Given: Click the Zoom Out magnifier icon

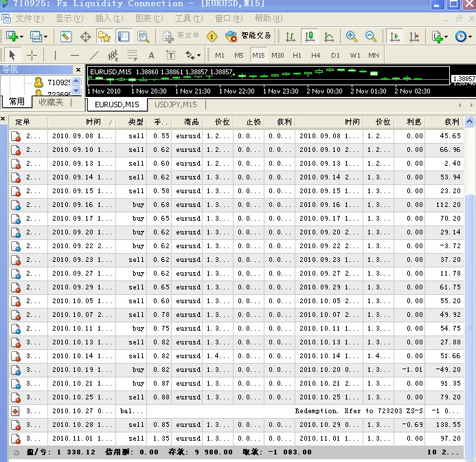Looking at the screenshot, I should click(x=371, y=36).
